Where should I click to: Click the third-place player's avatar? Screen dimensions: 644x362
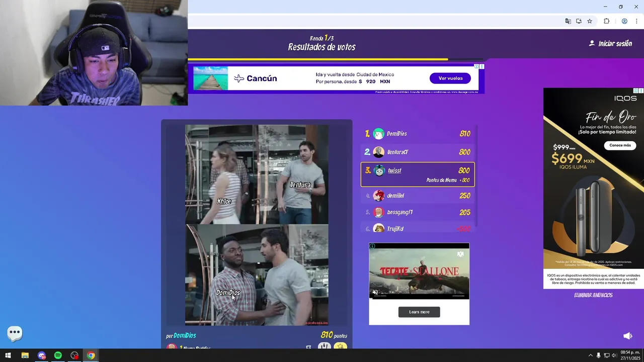[x=379, y=171]
